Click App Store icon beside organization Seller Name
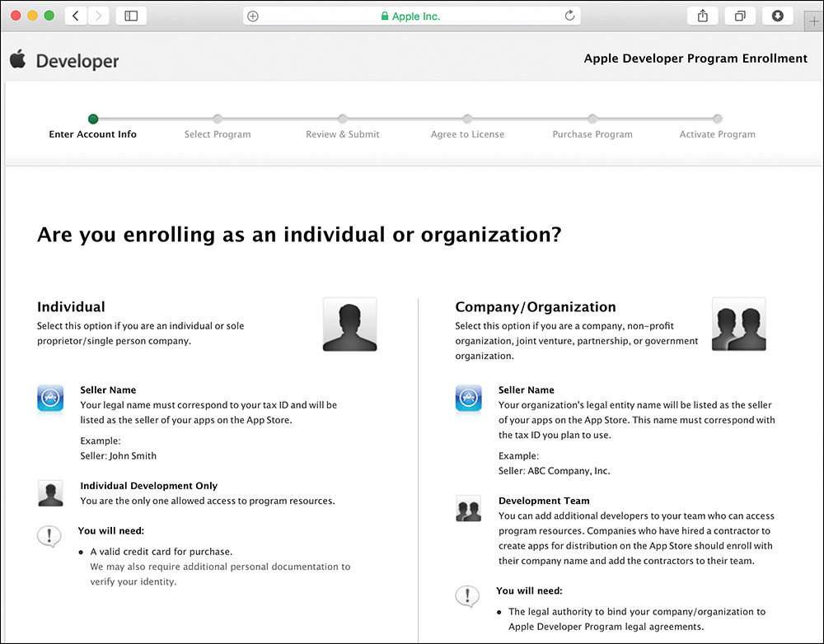Screen dimensions: 824x644 [468, 398]
